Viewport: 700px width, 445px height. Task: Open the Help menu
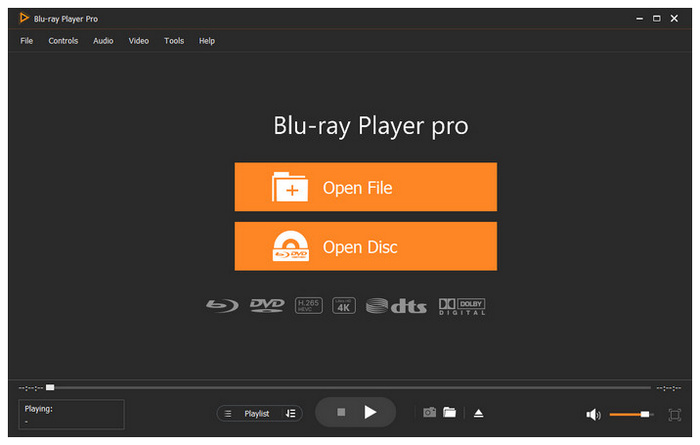[x=207, y=41]
